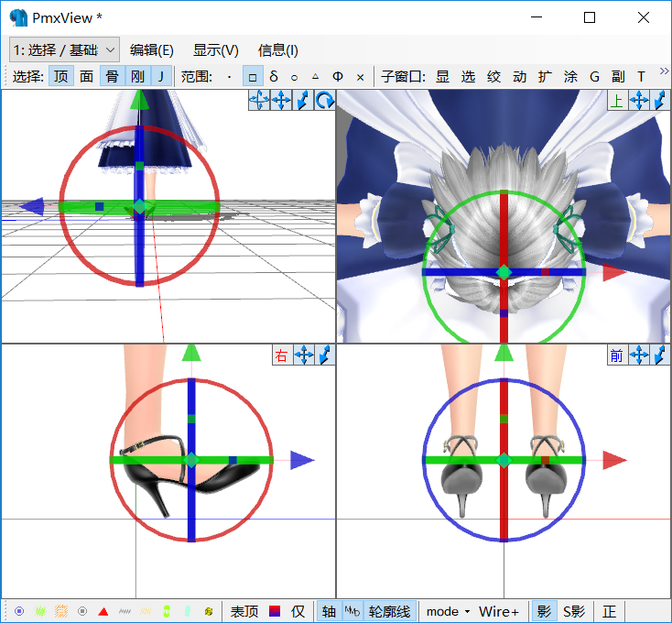Click front view pan arrows icon
This screenshot has width=672, height=623.
[638, 355]
